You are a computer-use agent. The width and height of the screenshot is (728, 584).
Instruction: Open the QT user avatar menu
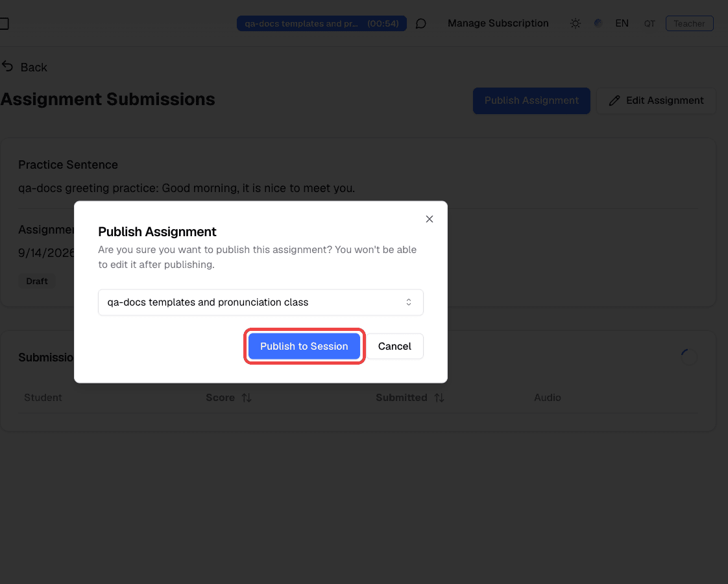649,23
